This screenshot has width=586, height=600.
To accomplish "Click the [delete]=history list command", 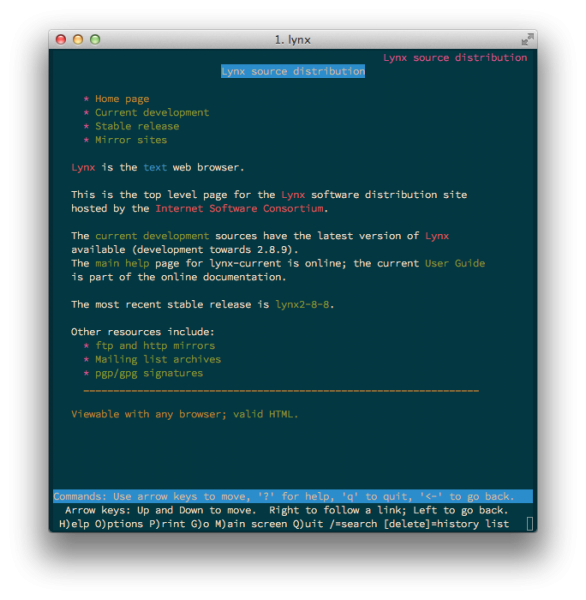I will [446, 524].
